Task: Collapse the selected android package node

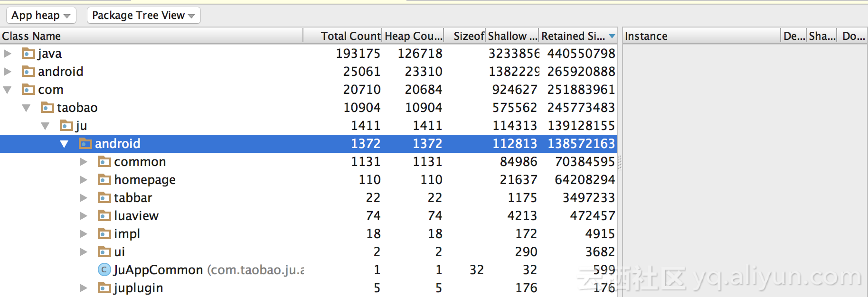Action: [x=64, y=144]
